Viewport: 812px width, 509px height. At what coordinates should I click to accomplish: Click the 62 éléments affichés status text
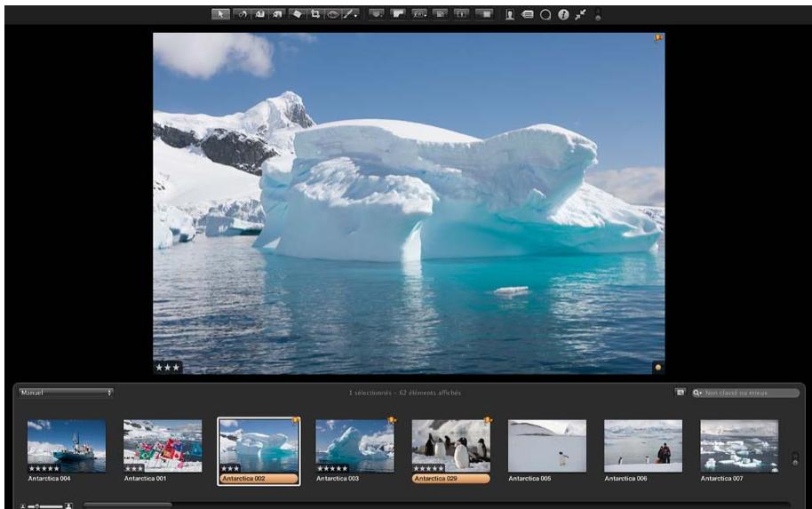pos(430,393)
